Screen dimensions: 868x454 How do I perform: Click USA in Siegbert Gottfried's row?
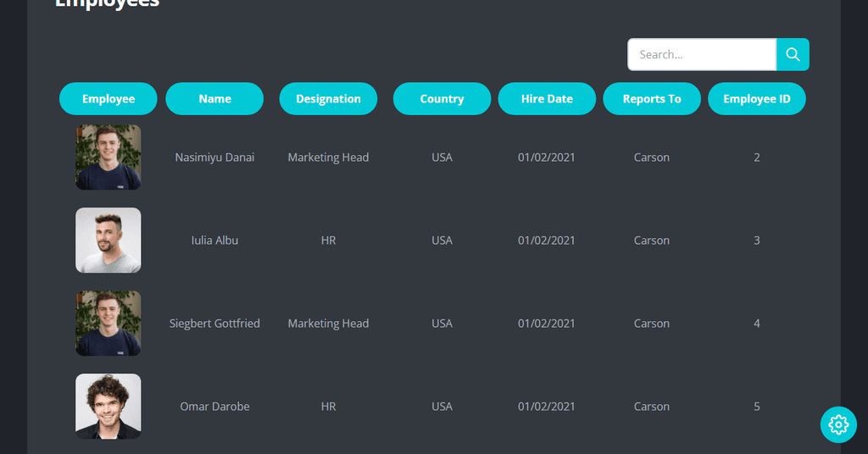[x=442, y=324]
